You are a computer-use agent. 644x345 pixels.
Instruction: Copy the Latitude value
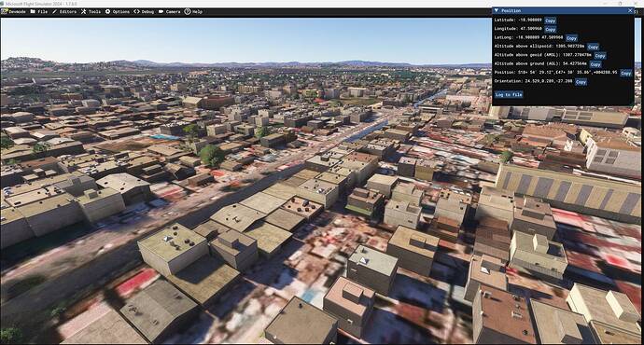tap(550, 21)
